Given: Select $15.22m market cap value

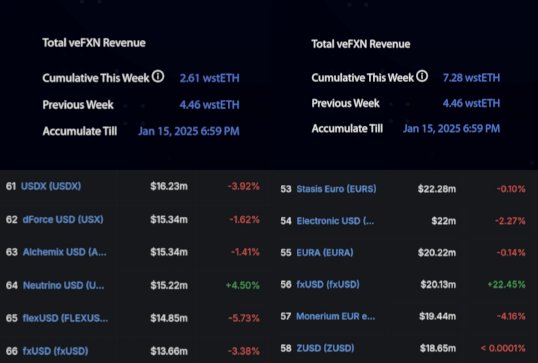Looking at the screenshot, I should click(x=169, y=285).
